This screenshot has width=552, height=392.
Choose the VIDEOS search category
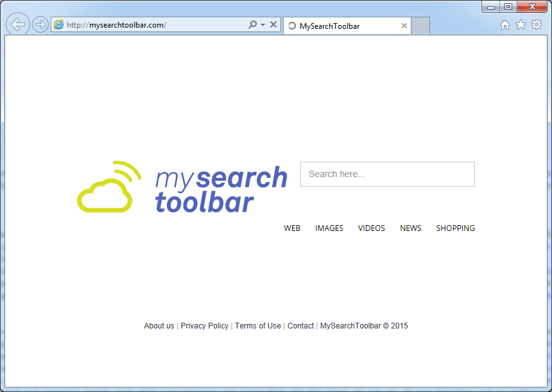pyautogui.click(x=372, y=228)
